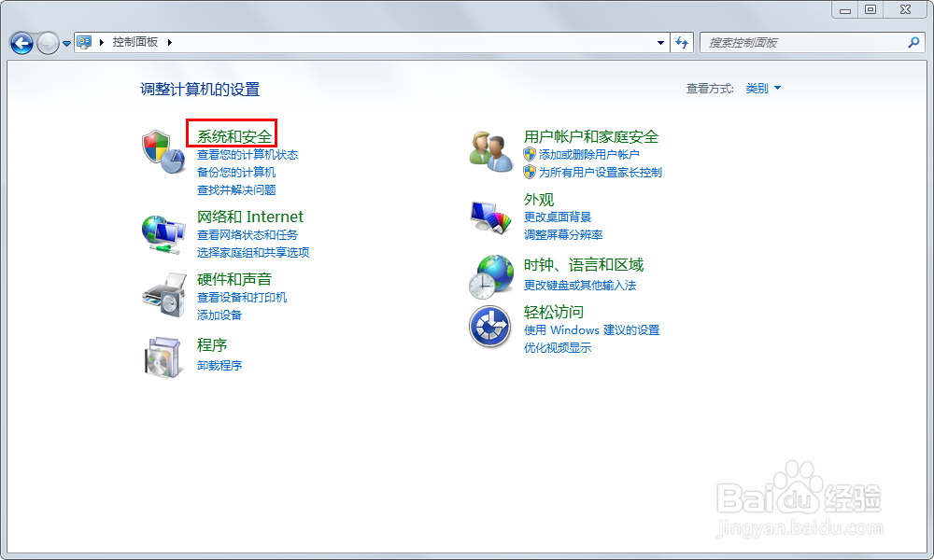The image size is (934, 560).
Task: Open the 查看方式 类别 dropdown
Action: 763,88
